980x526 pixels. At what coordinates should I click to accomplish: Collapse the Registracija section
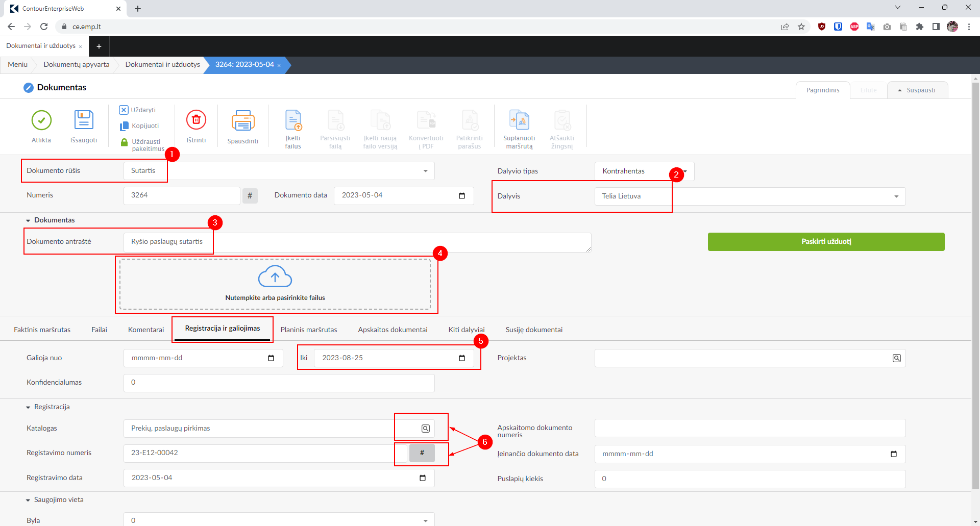coord(29,407)
